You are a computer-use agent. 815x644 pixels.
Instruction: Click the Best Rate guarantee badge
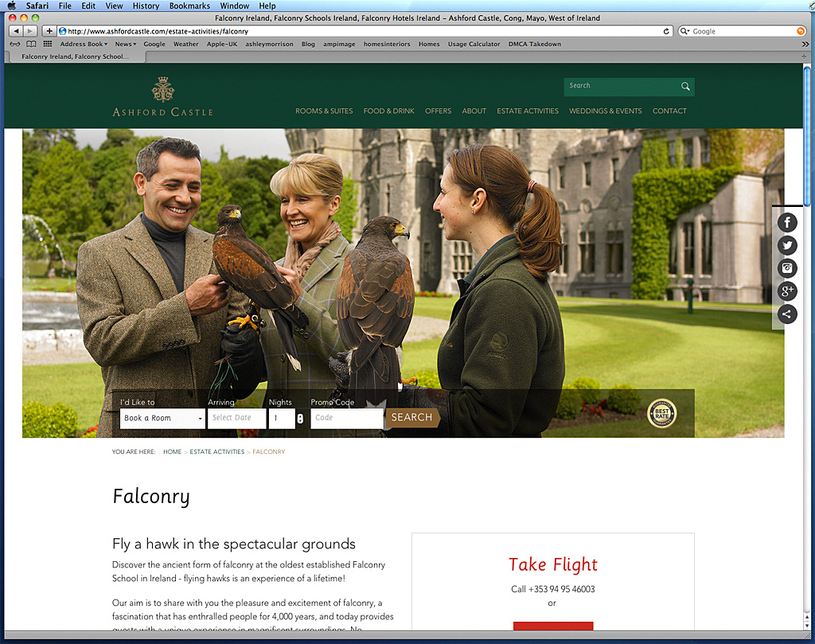(x=661, y=413)
